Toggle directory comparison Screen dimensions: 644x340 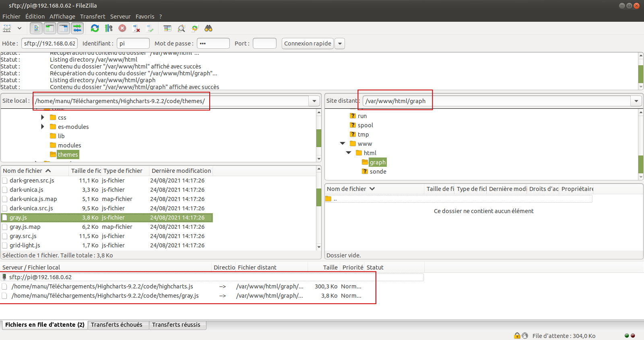pyautogui.click(x=181, y=28)
